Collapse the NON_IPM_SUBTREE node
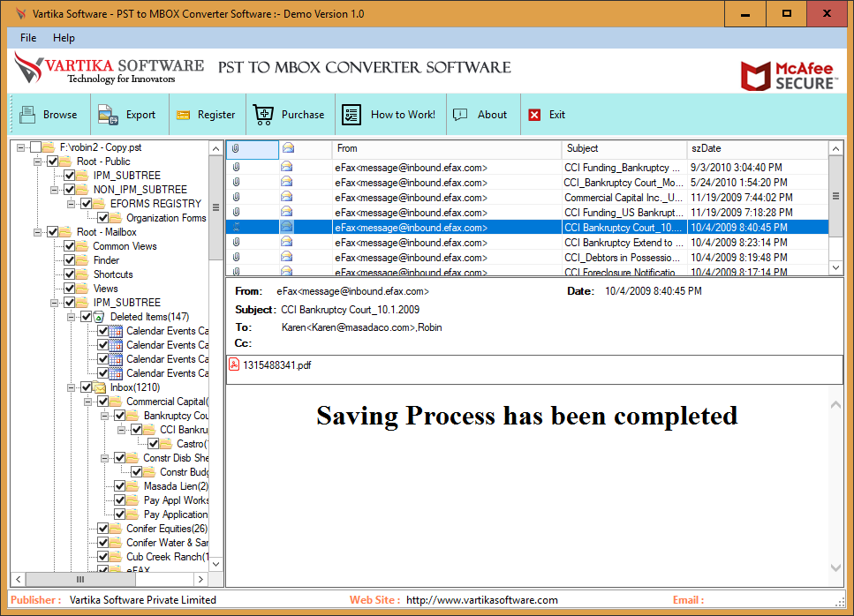The width and height of the screenshot is (854, 616). coord(55,190)
